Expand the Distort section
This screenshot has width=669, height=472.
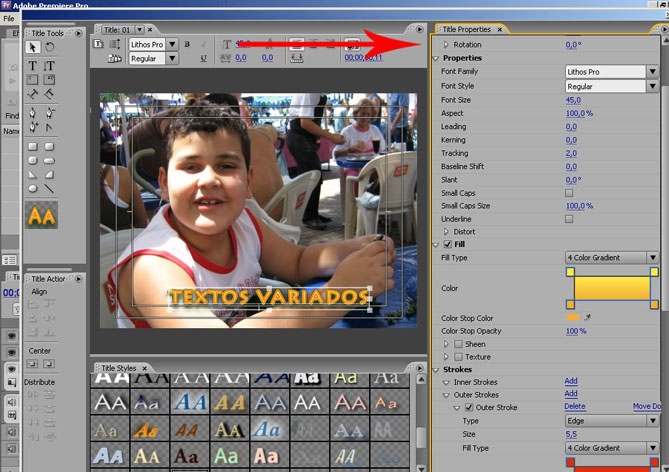click(446, 231)
